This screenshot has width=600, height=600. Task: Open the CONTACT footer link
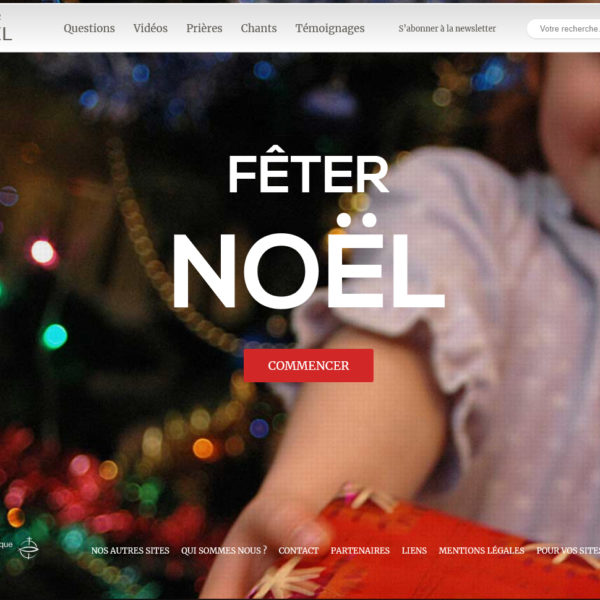(x=298, y=550)
